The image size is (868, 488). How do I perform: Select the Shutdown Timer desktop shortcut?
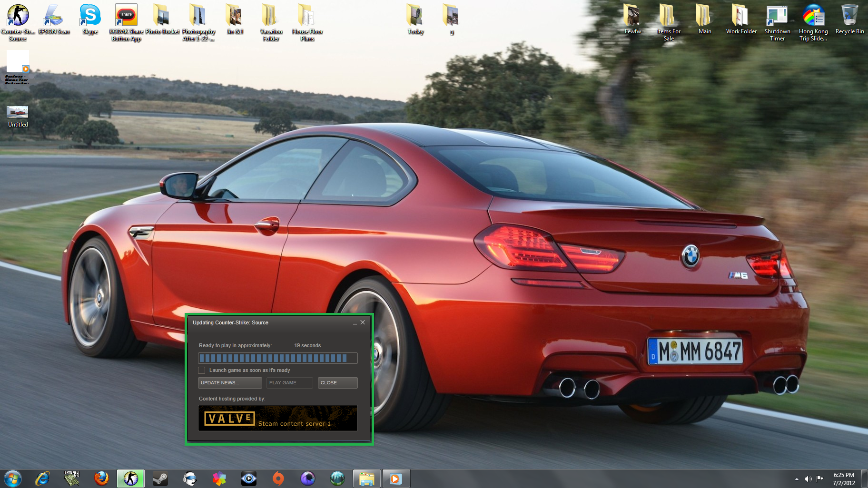(777, 23)
